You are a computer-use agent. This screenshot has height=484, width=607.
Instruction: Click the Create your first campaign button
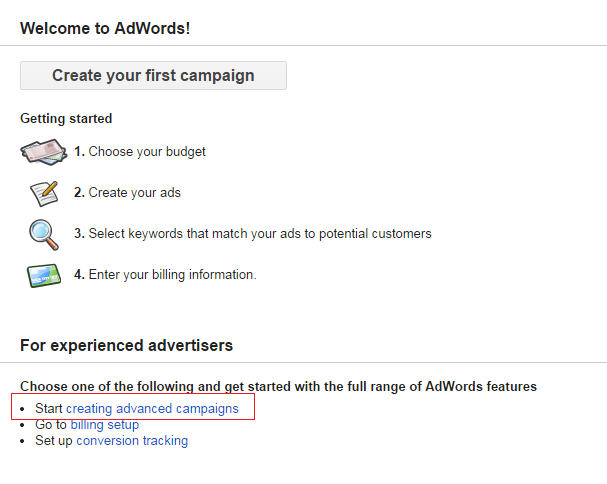pyautogui.click(x=153, y=76)
